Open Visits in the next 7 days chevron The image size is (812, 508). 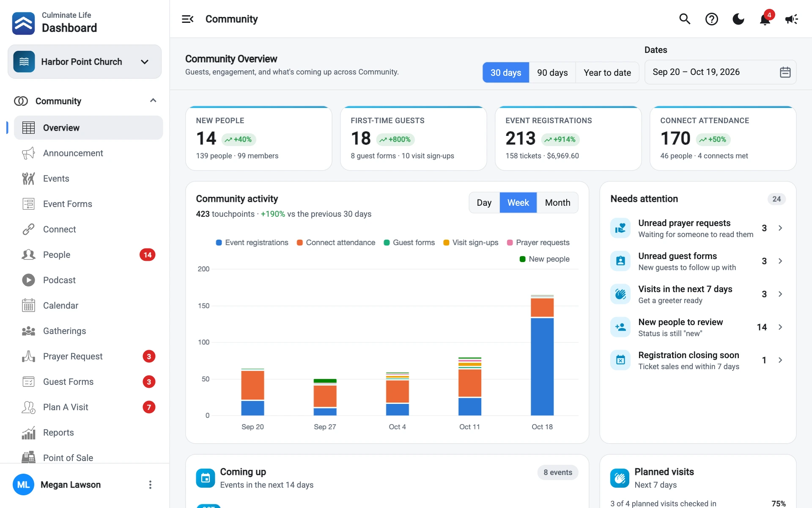(780, 294)
